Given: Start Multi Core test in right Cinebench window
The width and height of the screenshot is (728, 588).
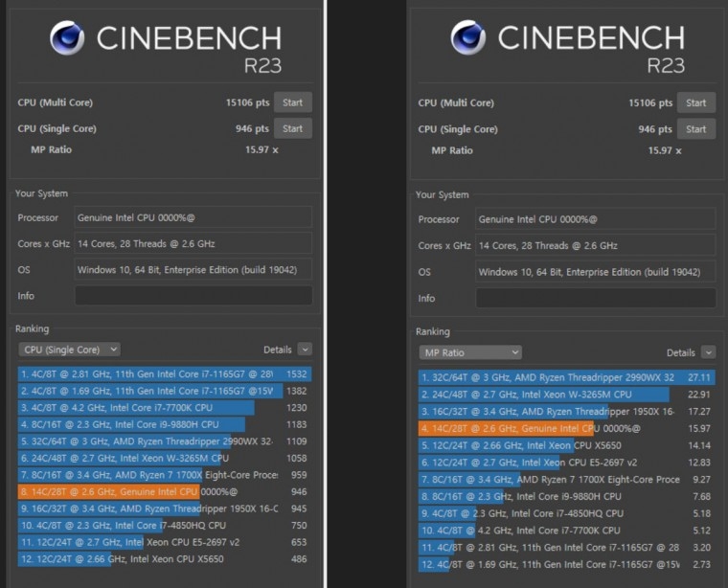Looking at the screenshot, I should [696, 103].
